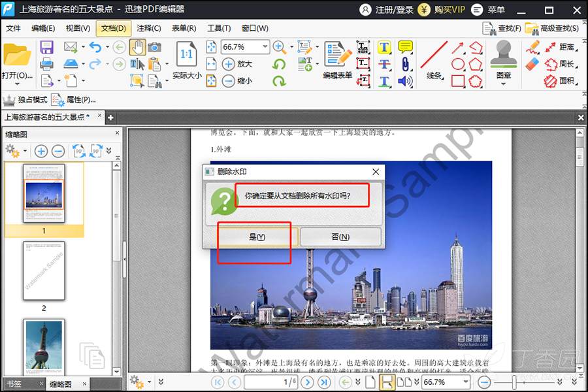The width and height of the screenshot is (588, 392).
Task: Open the 编辑(E) menu
Action: click(x=43, y=29)
